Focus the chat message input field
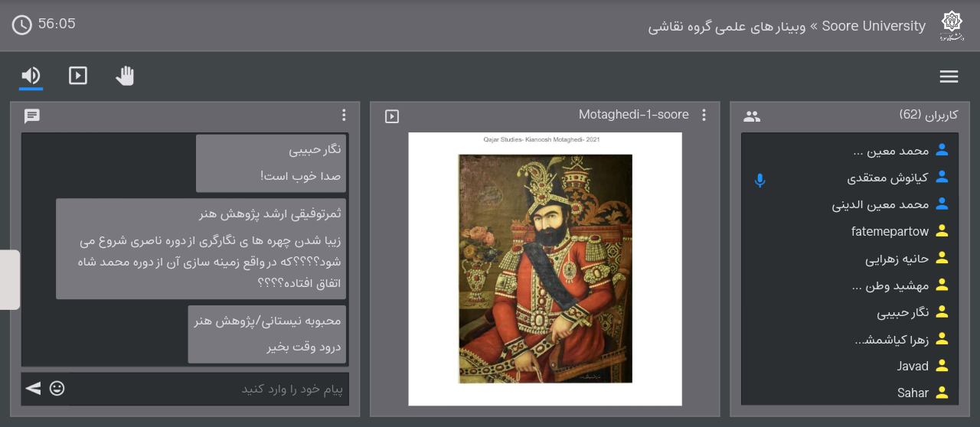The width and height of the screenshot is (980, 427). tap(207, 389)
